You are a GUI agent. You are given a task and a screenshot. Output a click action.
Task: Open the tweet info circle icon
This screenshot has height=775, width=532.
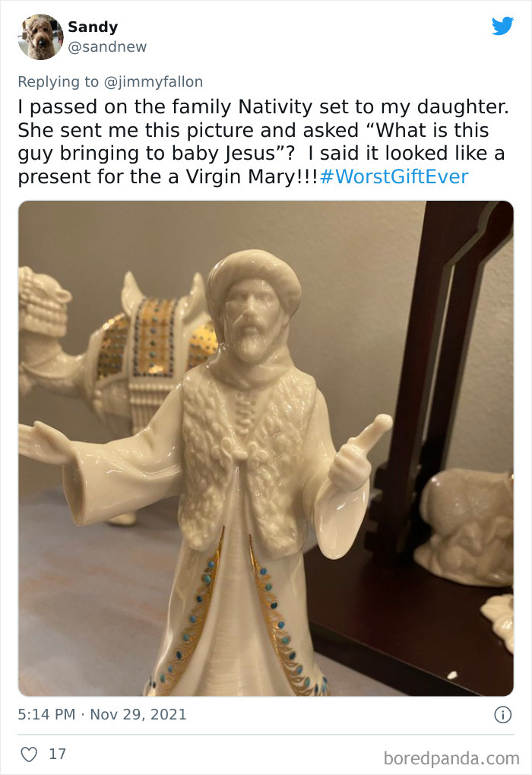pos(502,714)
